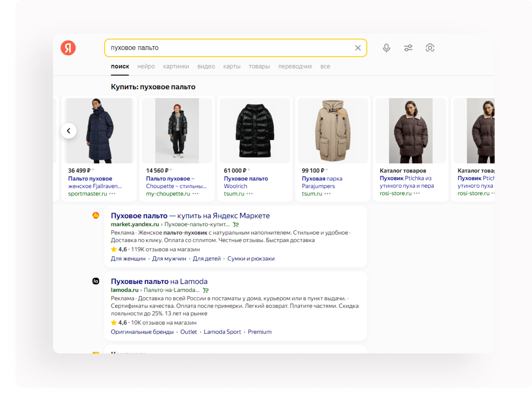The height and width of the screenshot is (401, 532).
Task: Switch to the переводчик tab
Action: point(295,67)
